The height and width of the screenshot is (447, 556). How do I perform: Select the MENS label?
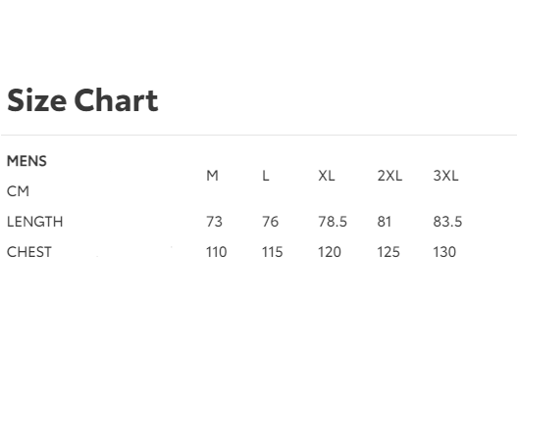(27, 161)
